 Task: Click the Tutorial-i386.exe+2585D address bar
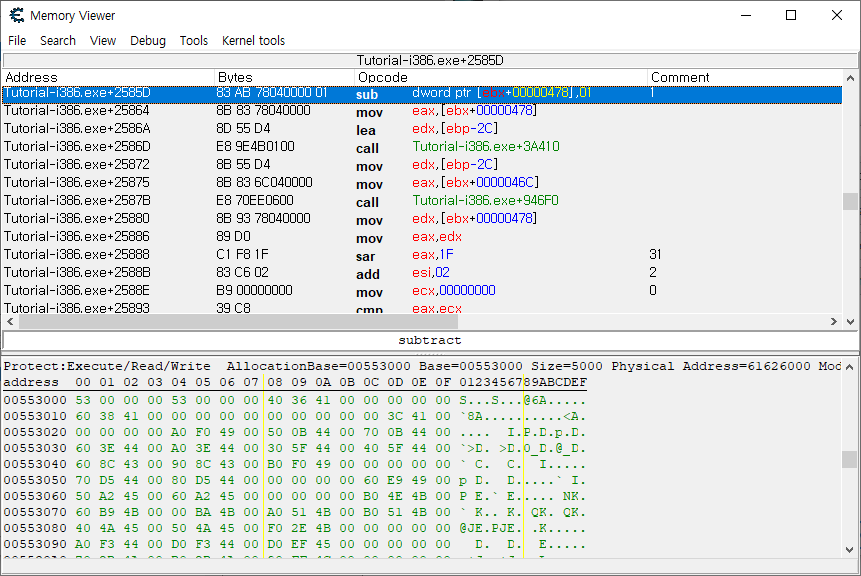click(x=430, y=60)
